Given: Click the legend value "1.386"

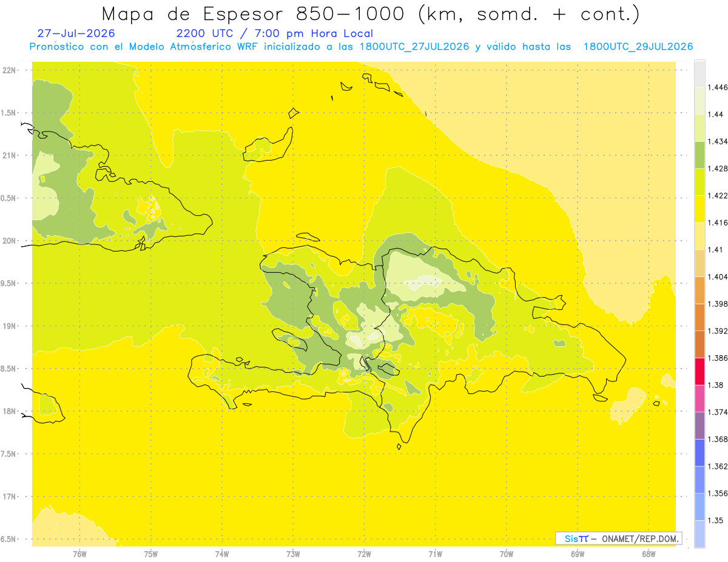Looking at the screenshot, I should [x=717, y=358].
